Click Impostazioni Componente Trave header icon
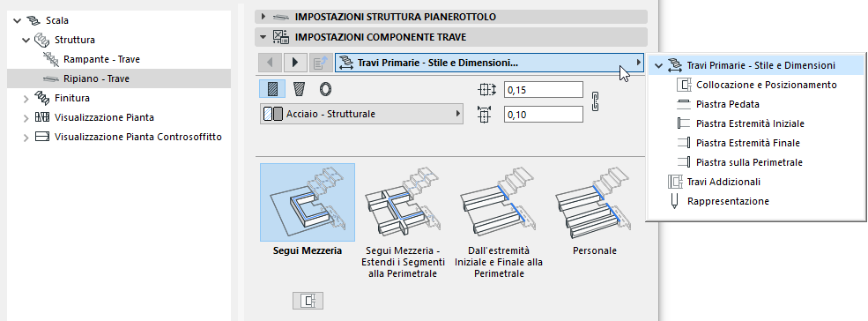Image resolution: width=868 pixels, height=321 pixels. click(282, 38)
